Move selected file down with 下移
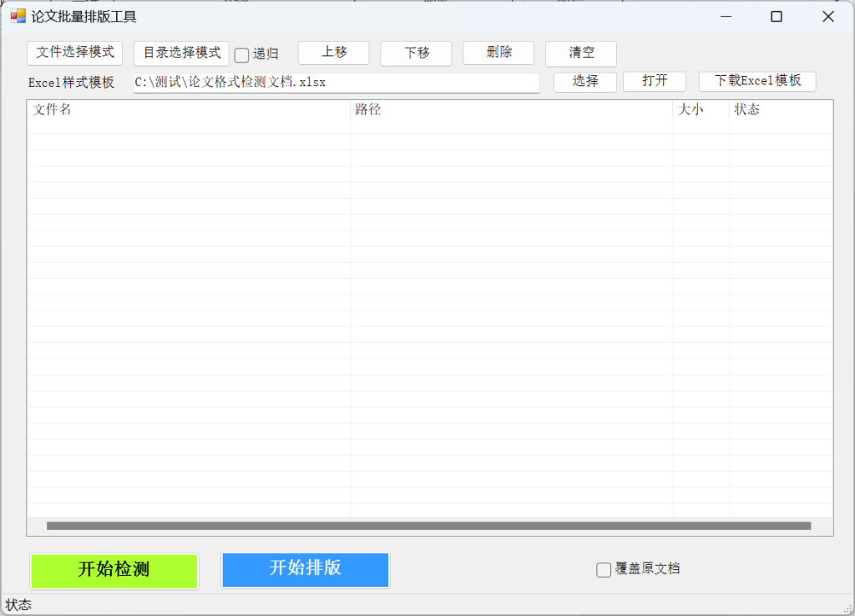855x616 pixels. tap(416, 52)
